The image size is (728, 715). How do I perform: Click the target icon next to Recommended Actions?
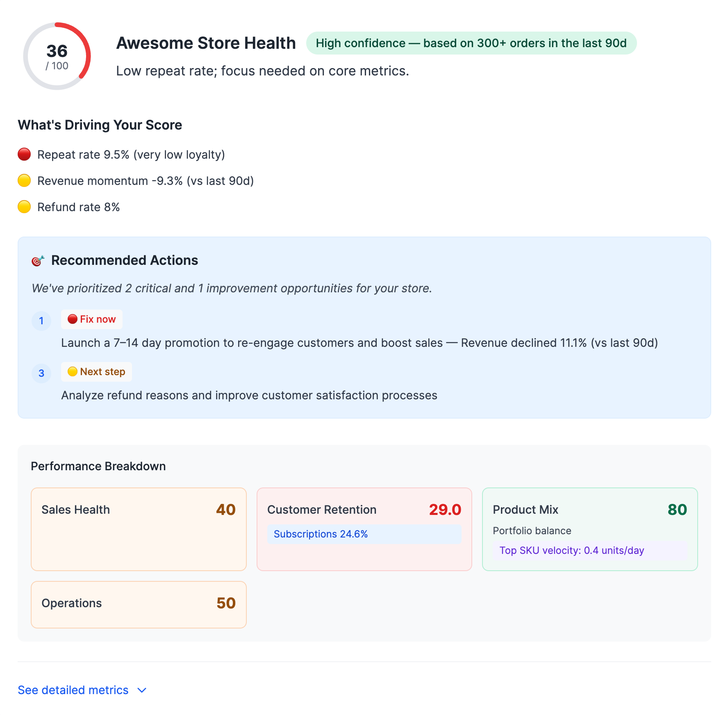[38, 261]
